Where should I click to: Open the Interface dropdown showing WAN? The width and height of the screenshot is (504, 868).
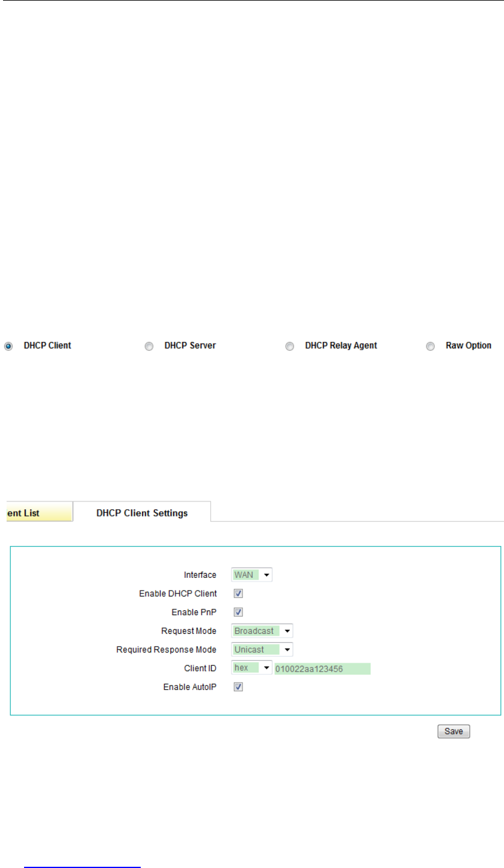tap(251, 575)
